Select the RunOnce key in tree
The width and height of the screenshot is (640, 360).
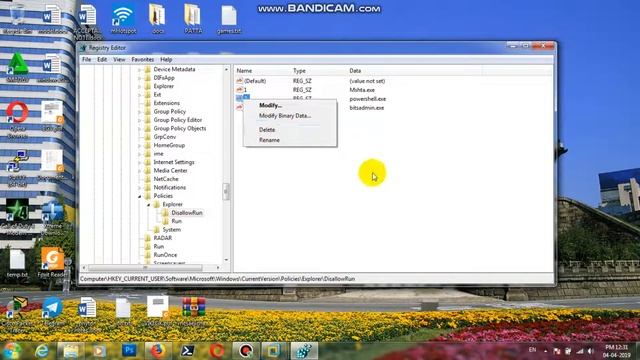tap(165, 255)
